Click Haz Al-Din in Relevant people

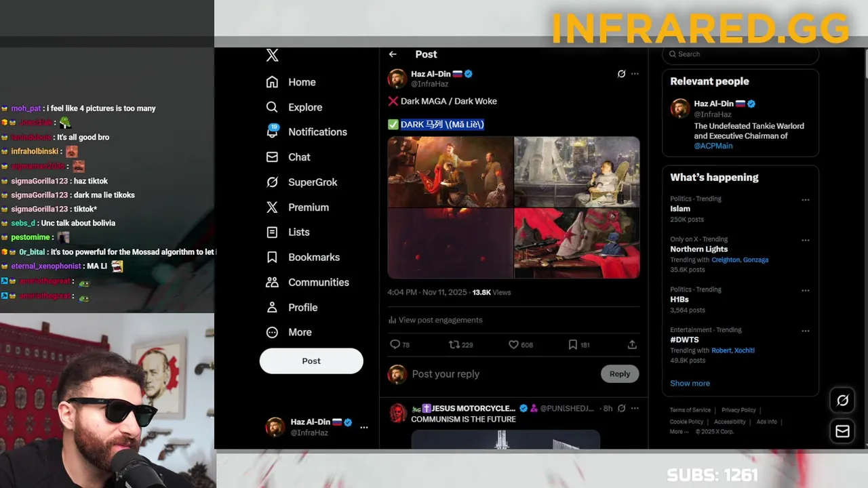(713, 104)
